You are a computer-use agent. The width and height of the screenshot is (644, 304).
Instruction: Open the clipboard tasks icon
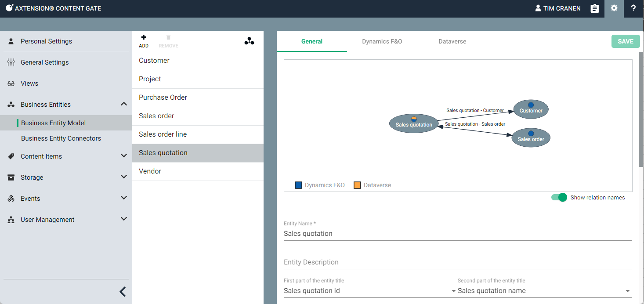[594, 8]
